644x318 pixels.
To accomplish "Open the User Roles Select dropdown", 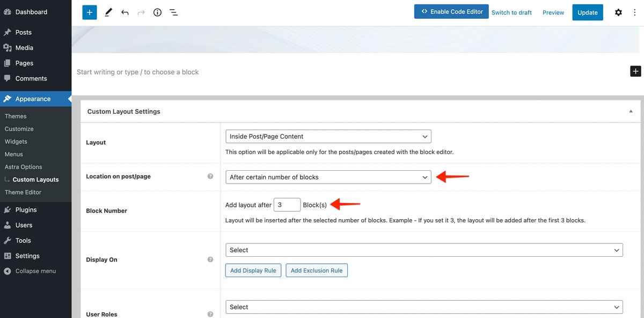I will (x=424, y=307).
